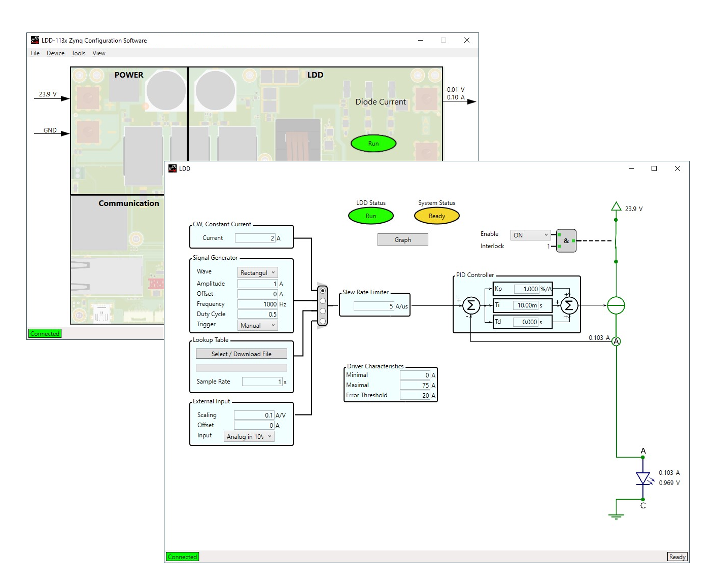
Task: Close the LDD window
Action: click(677, 168)
